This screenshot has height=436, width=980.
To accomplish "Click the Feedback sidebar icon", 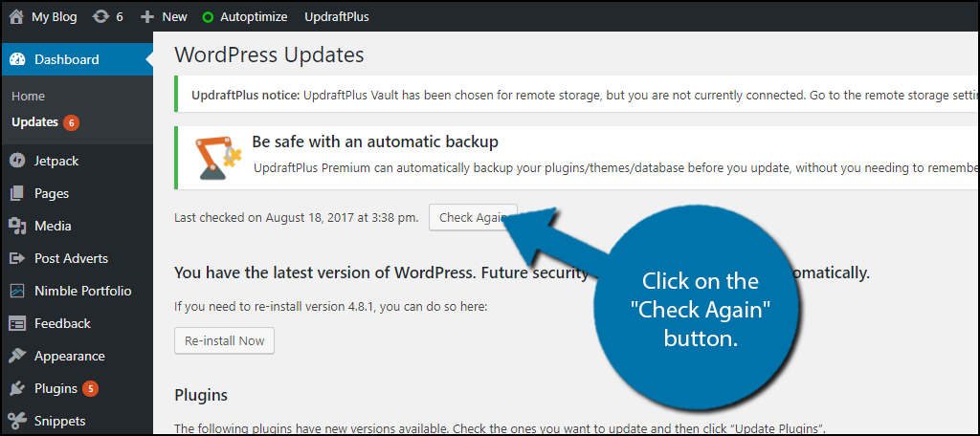I will pyautogui.click(x=17, y=323).
